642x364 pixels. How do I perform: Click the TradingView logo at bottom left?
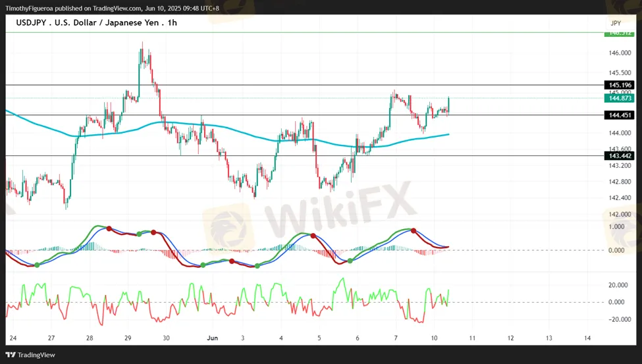pos(30,355)
